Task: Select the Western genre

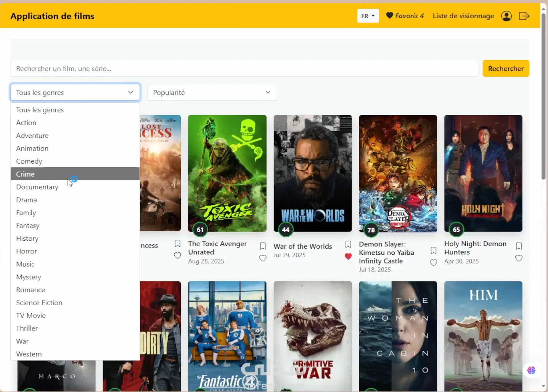Action: tap(75, 354)
